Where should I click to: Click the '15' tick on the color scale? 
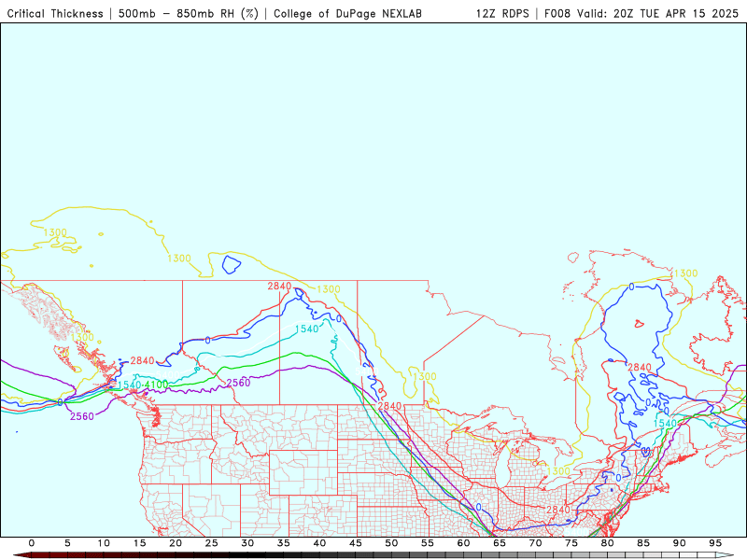139,543
